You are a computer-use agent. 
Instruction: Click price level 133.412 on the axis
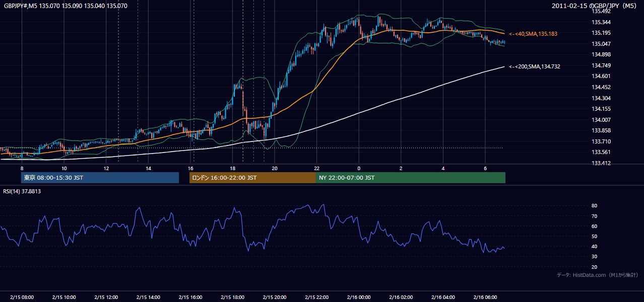pos(601,163)
